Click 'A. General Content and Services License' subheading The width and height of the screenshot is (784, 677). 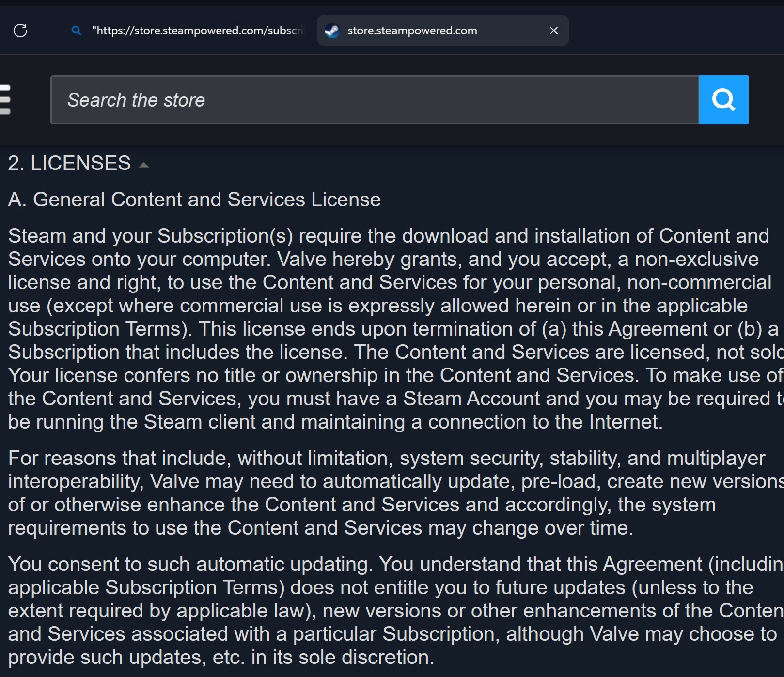[194, 200]
